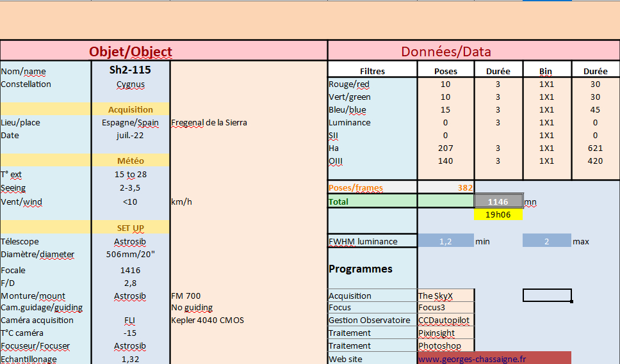This screenshot has height=364, width=620.
Task: Select the Gestion Observatoire label
Action: 373,320
